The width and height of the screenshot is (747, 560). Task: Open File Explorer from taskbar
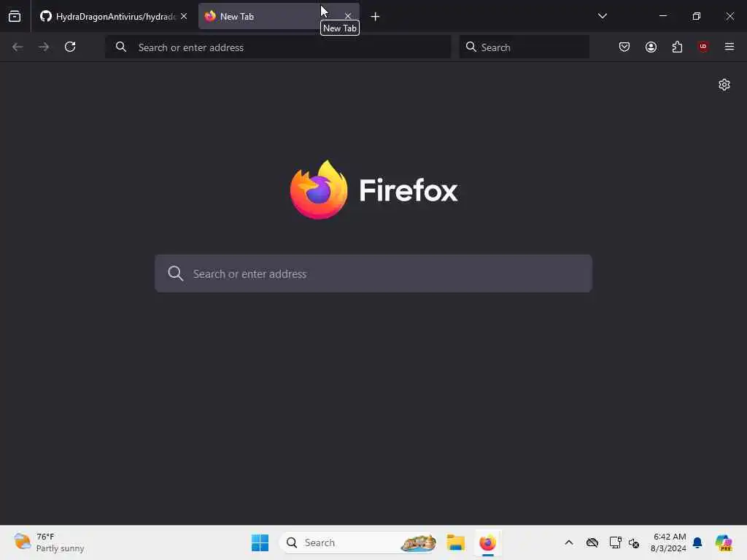pyautogui.click(x=455, y=542)
